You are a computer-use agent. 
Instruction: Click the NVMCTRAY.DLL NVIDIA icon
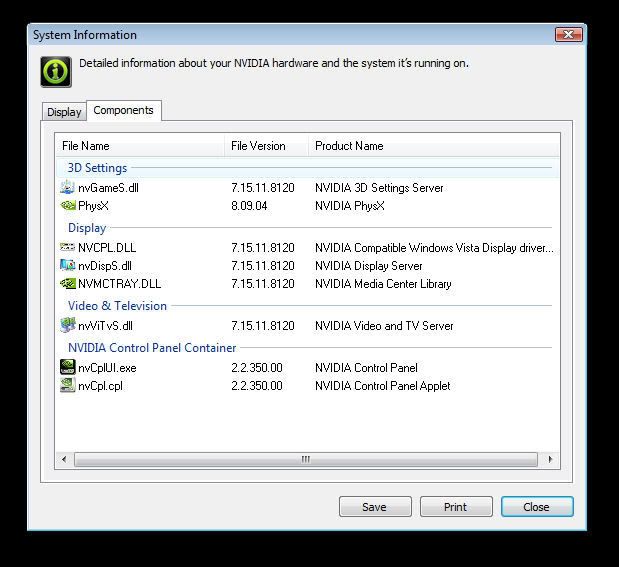(x=68, y=283)
